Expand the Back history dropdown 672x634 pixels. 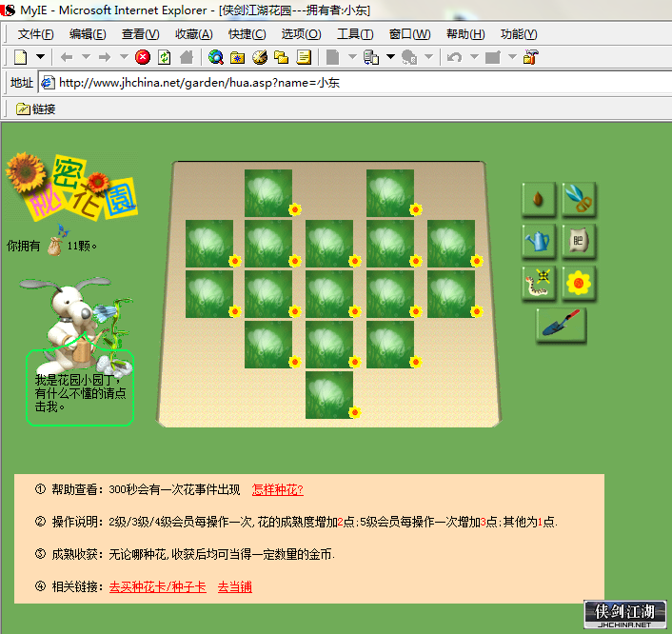[x=86, y=56]
